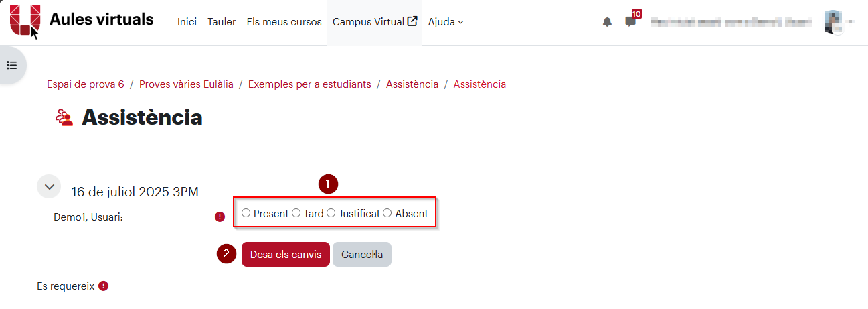Open the Tauler menu item

[x=222, y=22]
